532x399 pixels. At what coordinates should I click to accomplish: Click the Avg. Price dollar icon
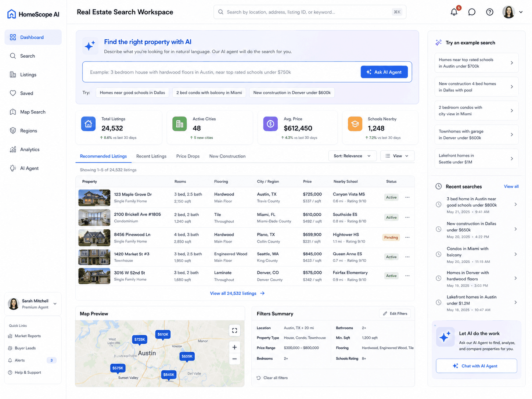[x=270, y=124]
